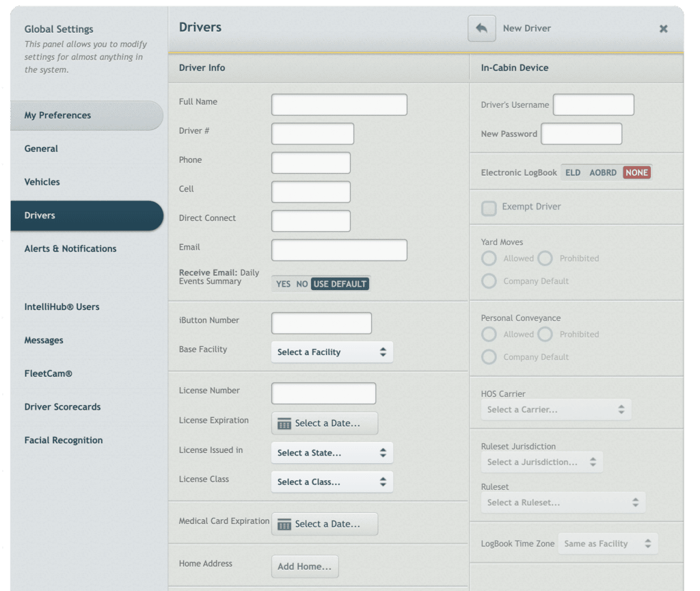This screenshot has width=700, height=591.
Task: Close the Global Settings panel with X
Action: tap(663, 29)
